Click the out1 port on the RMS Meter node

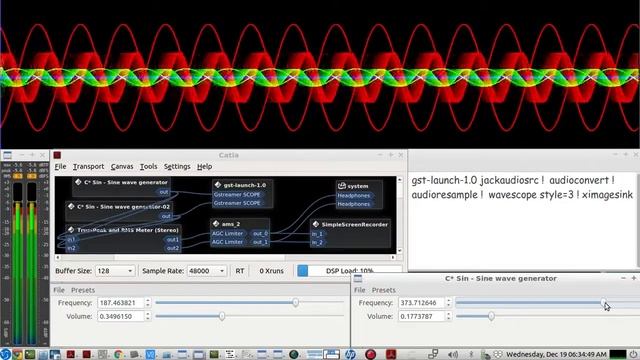pyautogui.click(x=173, y=240)
